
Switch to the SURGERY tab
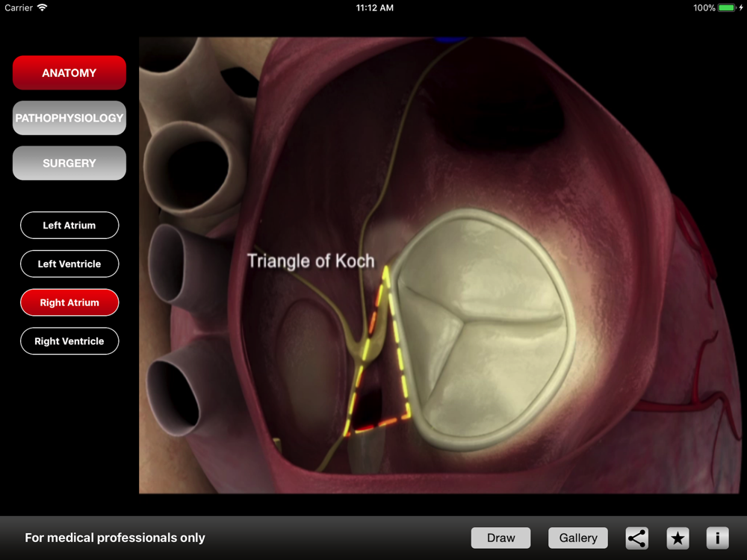pyautogui.click(x=69, y=163)
